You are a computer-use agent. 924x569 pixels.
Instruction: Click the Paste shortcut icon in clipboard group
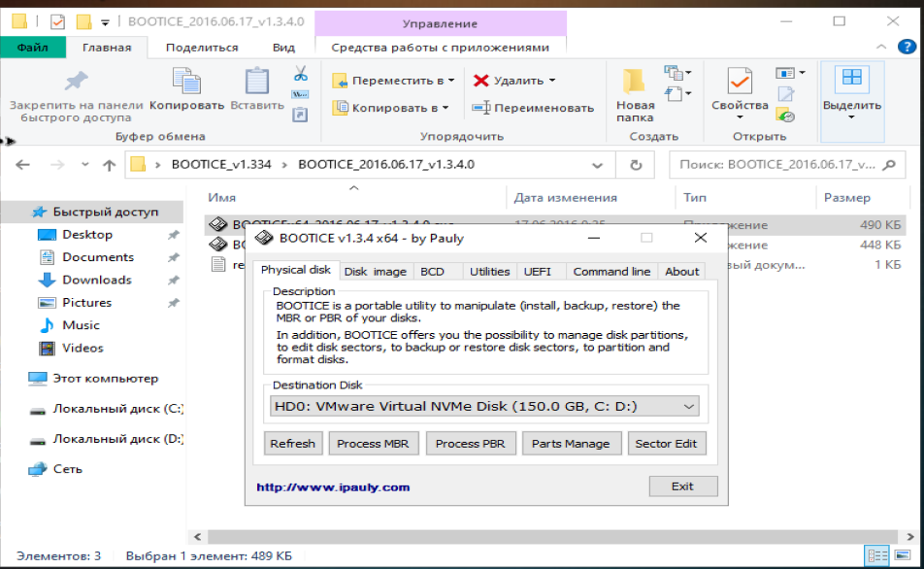300,114
